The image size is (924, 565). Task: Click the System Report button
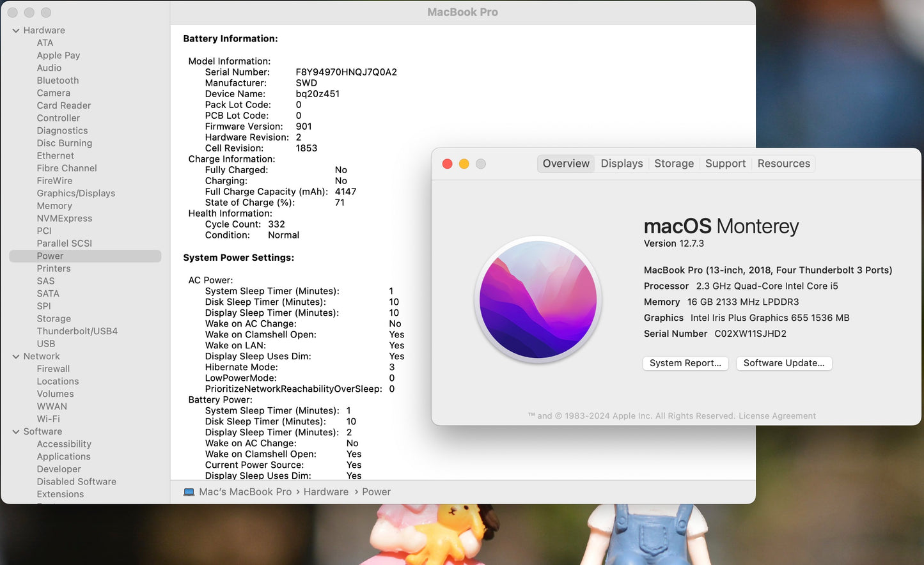pyautogui.click(x=685, y=363)
